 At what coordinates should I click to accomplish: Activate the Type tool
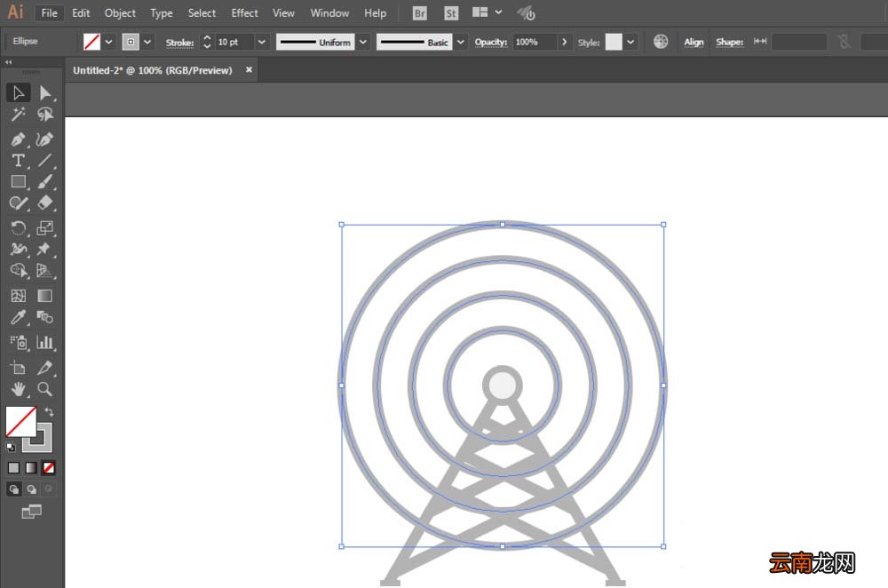pyautogui.click(x=18, y=161)
